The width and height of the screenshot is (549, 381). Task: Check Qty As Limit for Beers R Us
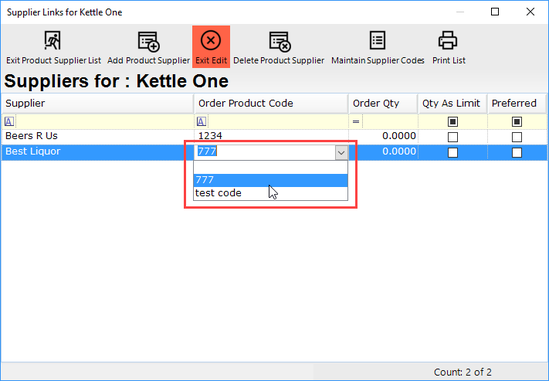453,137
